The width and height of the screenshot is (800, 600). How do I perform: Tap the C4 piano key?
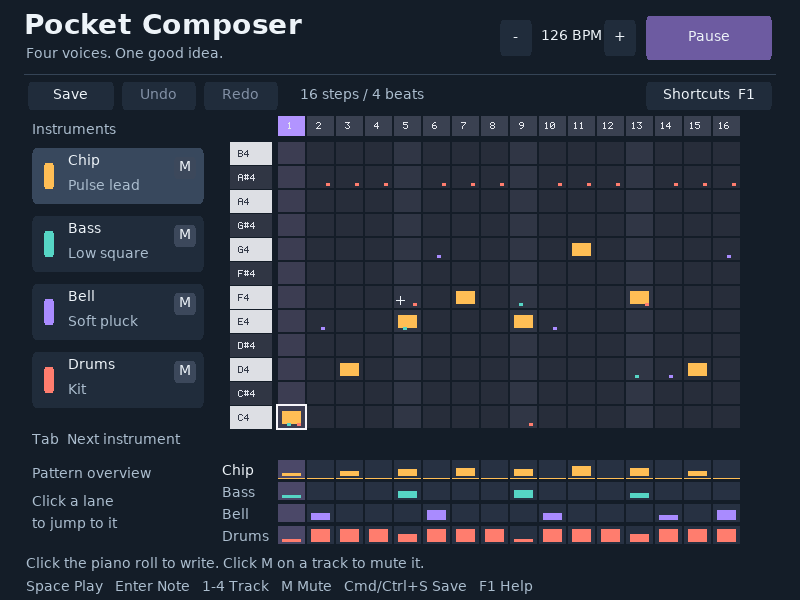tap(251, 417)
